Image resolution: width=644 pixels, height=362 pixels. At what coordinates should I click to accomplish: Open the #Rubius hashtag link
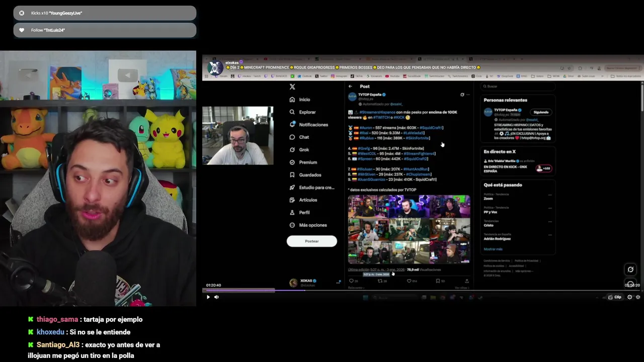[x=366, y=138]
